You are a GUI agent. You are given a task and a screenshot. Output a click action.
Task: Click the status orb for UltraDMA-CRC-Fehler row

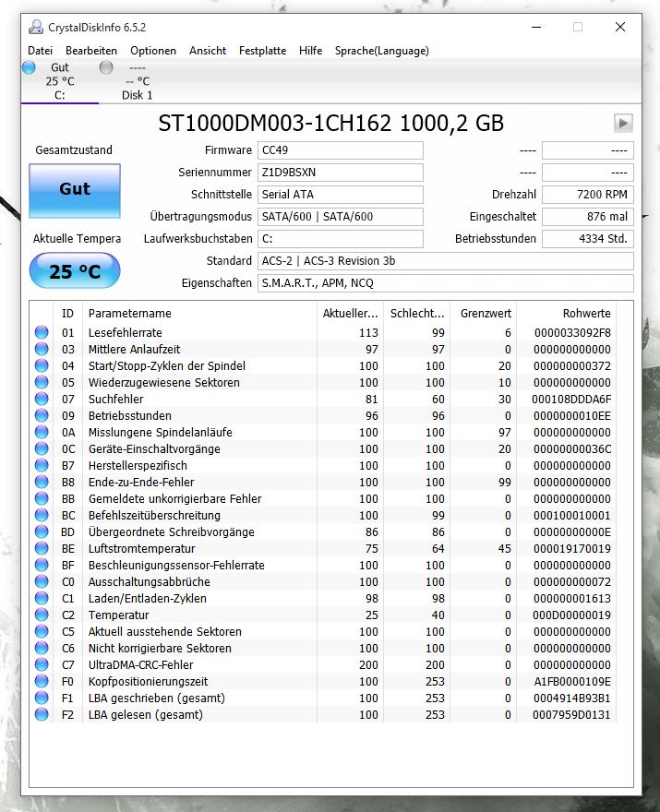42,664
